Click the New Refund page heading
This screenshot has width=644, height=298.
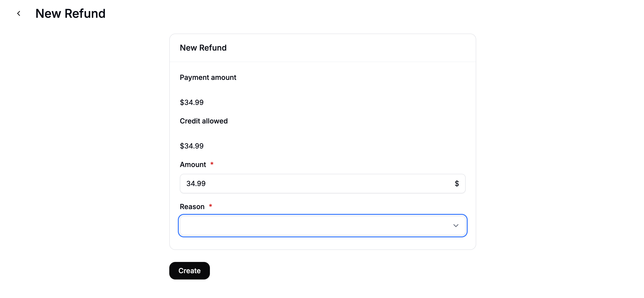point(70,13)
